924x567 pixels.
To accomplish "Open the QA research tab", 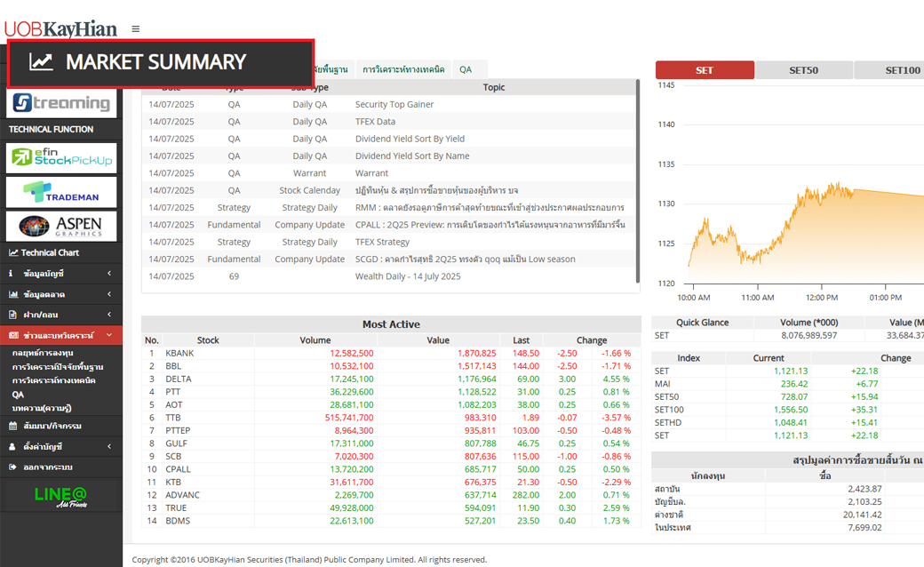I will [466, 69].
